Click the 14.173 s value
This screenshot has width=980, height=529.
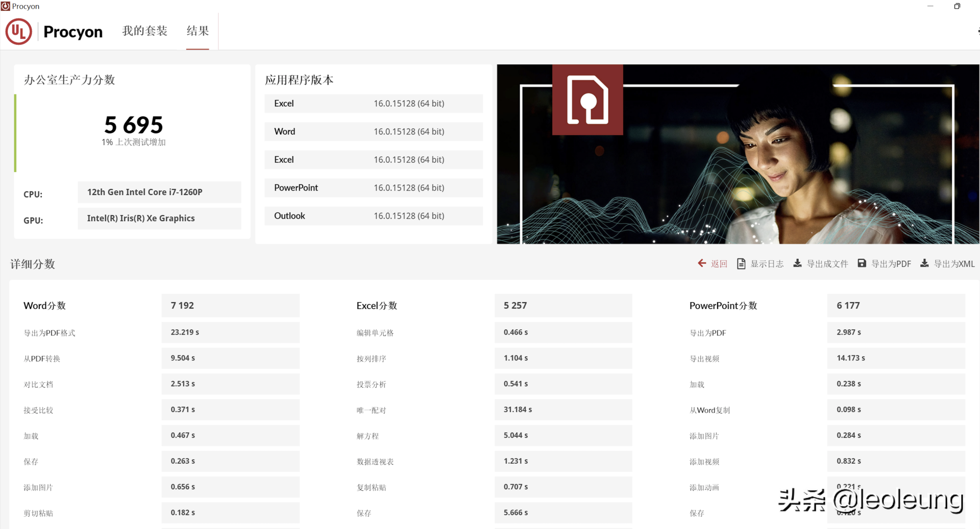tap(896, 358)
